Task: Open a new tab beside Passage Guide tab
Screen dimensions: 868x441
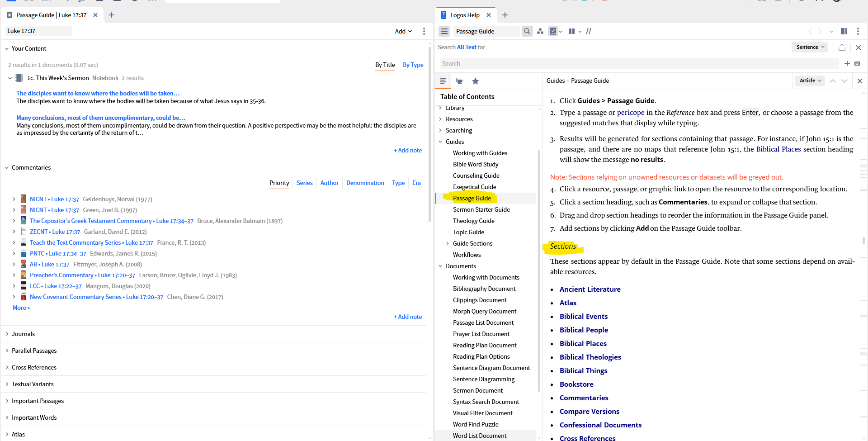Action: pos(112,15)
